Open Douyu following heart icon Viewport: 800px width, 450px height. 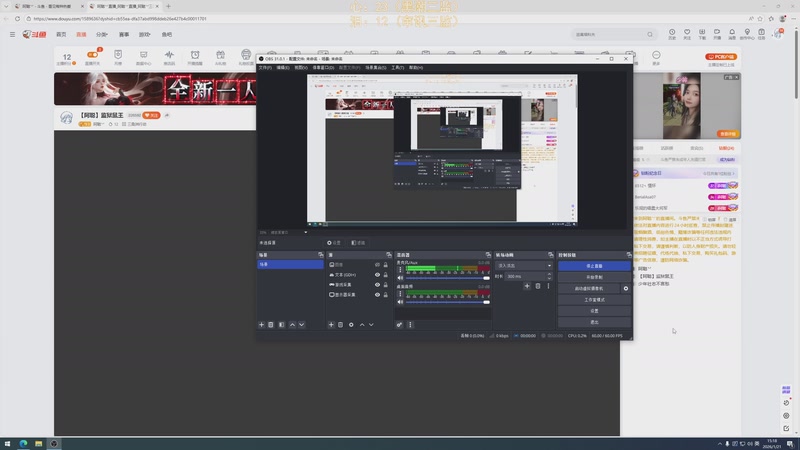[687, 32]
